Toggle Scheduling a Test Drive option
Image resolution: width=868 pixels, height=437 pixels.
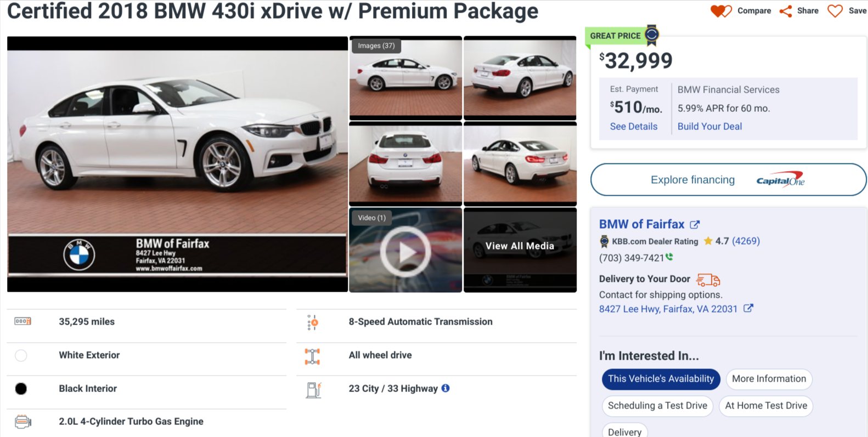657,406
